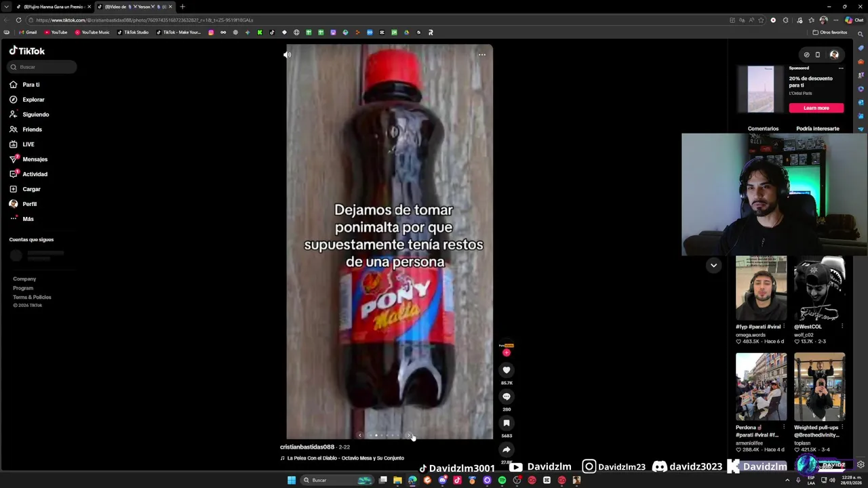Open omega.words recommended video thumbnail
The height and width of the screenshot is (488, 868).
(x=762, y=288)
